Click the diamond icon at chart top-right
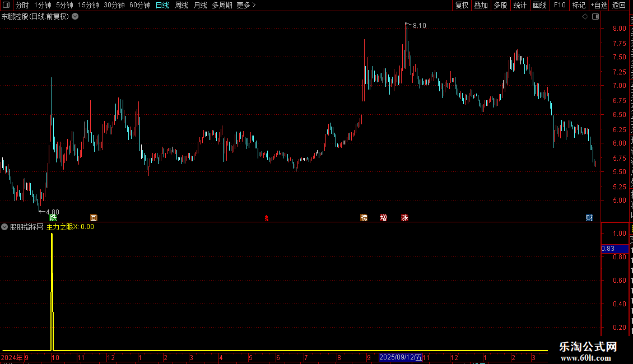Viewport: 633px width, 364px height. point(585,17)
